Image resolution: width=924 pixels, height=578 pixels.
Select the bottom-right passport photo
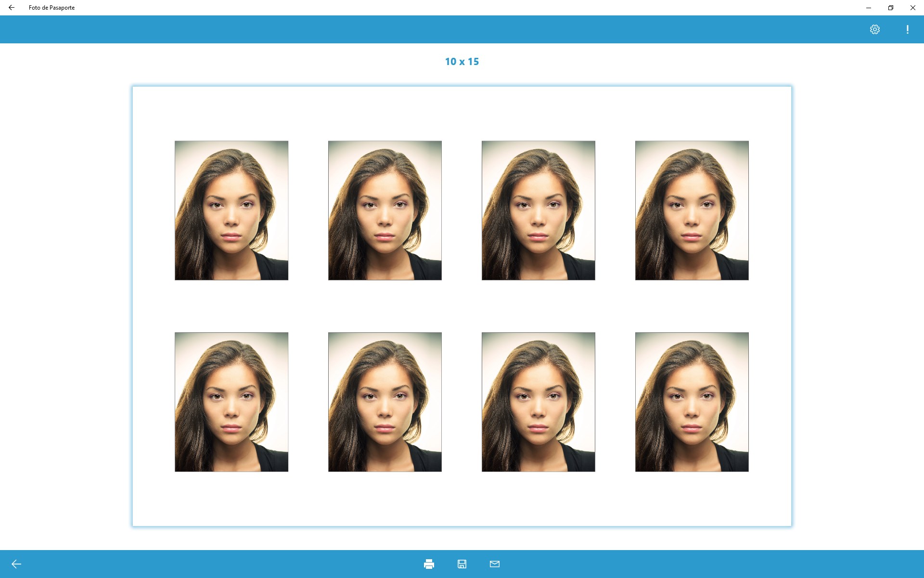pos(692,402)
